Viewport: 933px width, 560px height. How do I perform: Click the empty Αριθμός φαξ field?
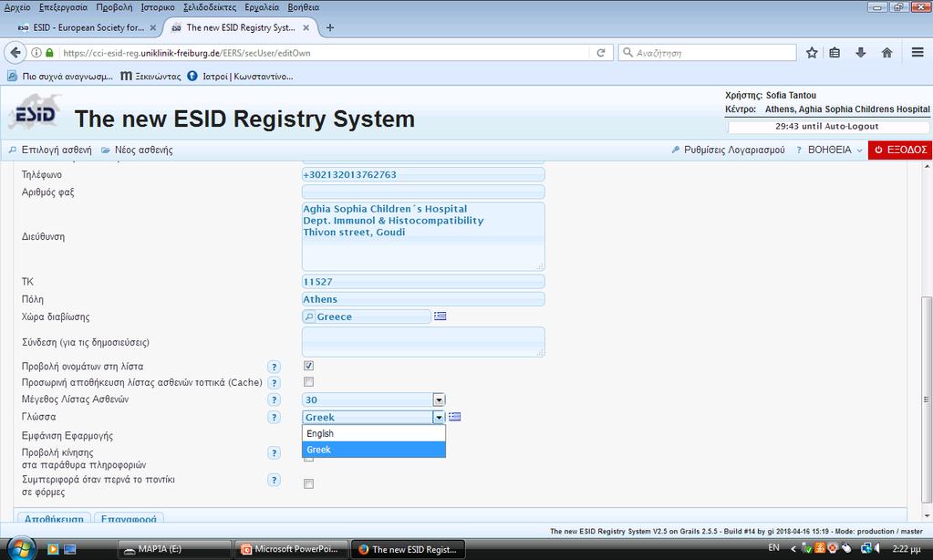(x=423, y=192)
